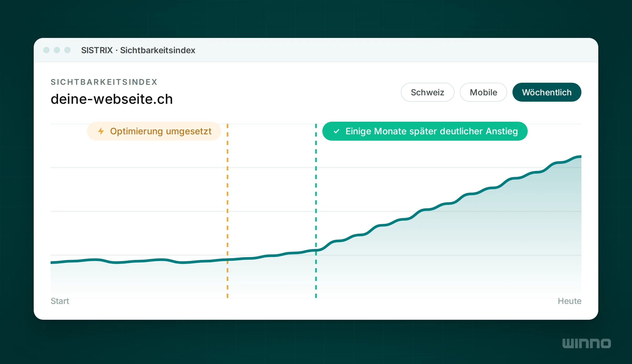Click the first window control dot

[46, 50]
